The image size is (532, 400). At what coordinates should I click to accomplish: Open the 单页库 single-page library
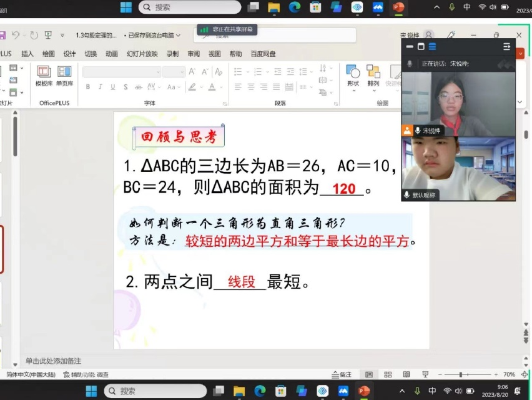point(64,76)
